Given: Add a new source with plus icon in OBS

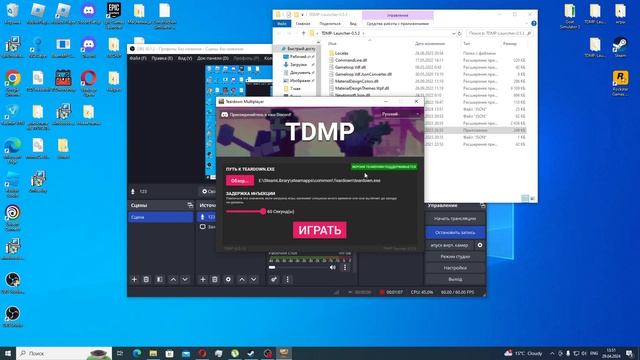Looking at the screenshot, I should pyautogui.click(x=203, y=280).
